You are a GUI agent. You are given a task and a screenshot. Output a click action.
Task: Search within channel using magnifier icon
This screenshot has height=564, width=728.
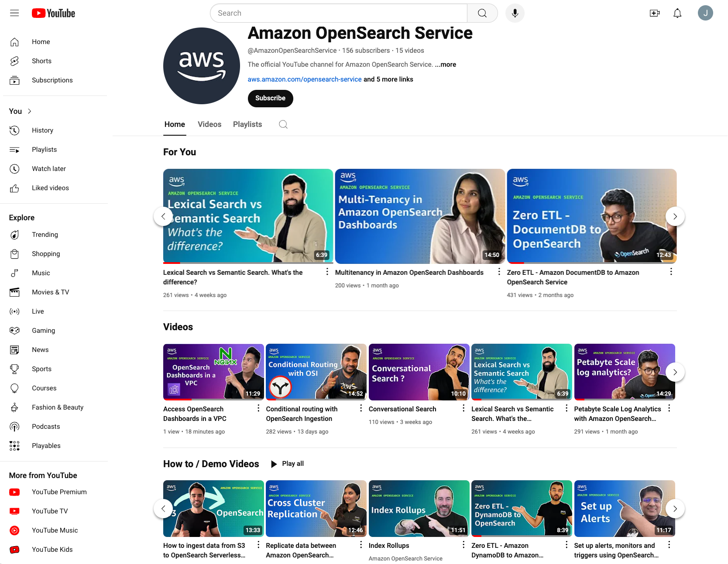click(x=283, y=124)
